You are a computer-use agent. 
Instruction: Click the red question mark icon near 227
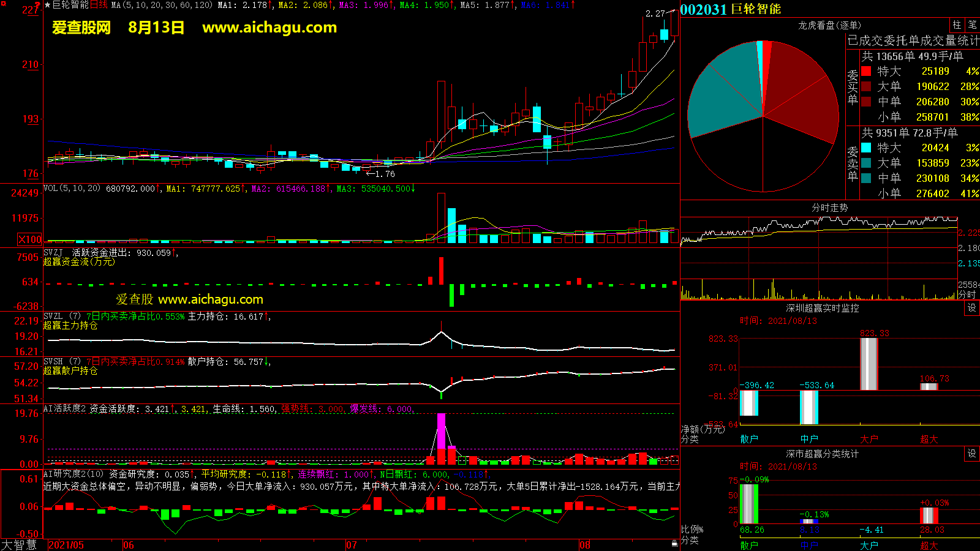(38, 6)
